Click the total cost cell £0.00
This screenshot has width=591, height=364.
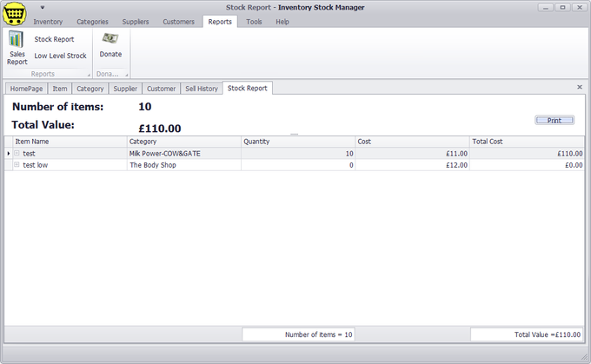pos(527,165)
